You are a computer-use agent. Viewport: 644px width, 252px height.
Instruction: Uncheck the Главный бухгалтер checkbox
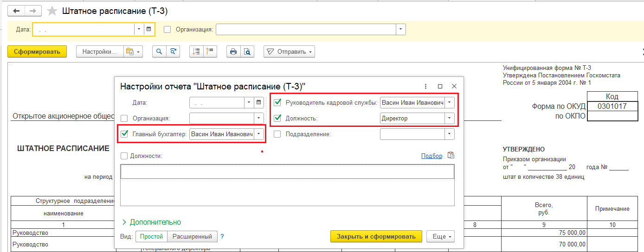coord(124,134)
